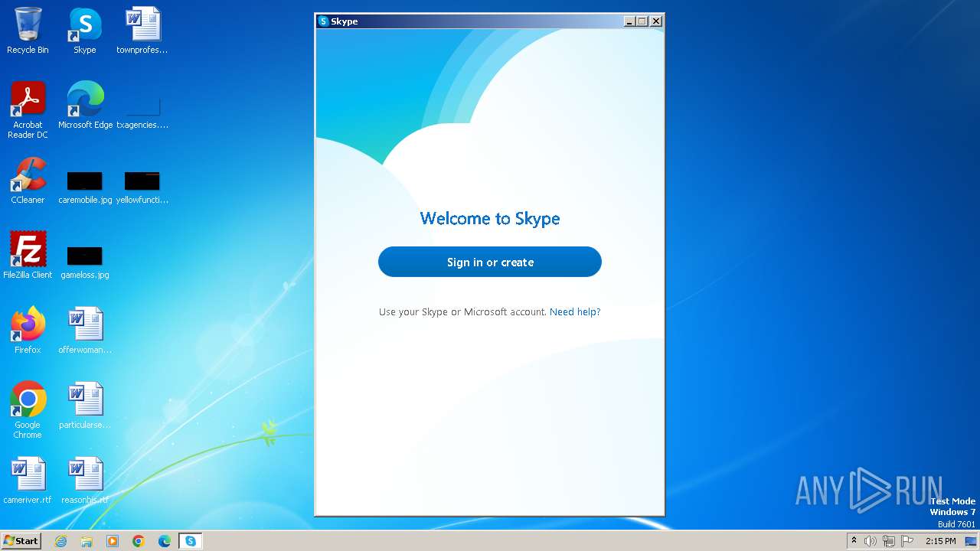Select the Recycle Bin desktop icon

tap(28, 31)
